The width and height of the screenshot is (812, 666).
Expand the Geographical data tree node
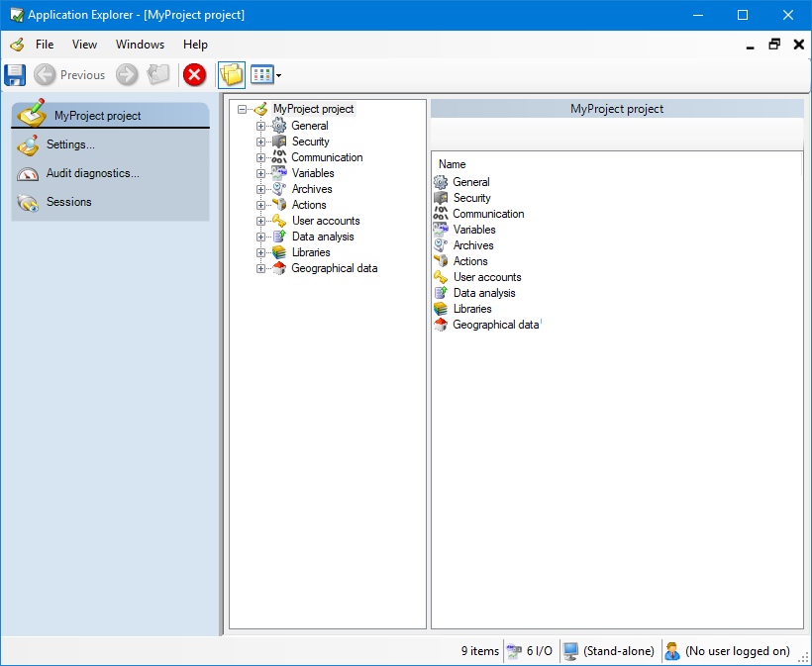pyautogui.click(x=261, y=268)
